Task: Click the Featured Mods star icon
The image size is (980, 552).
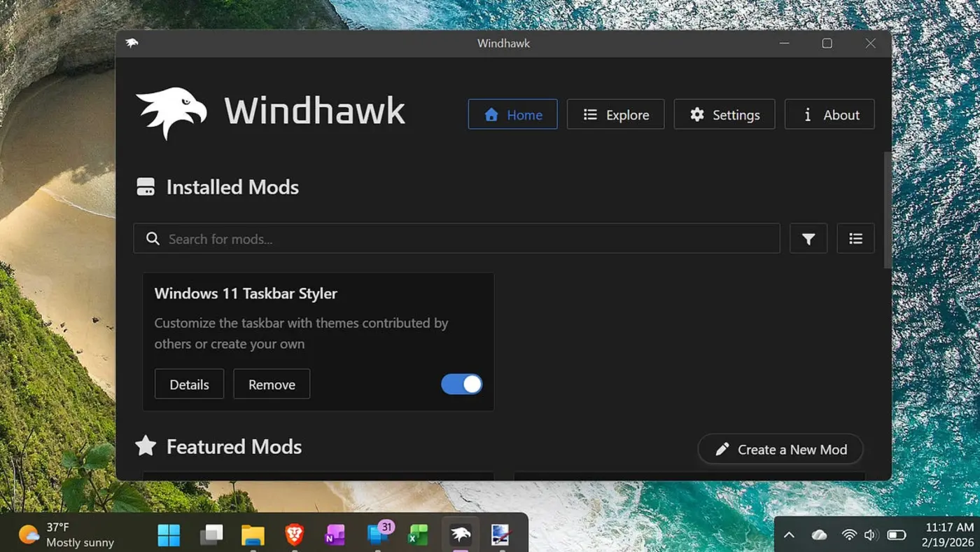Action: [145, 446]
